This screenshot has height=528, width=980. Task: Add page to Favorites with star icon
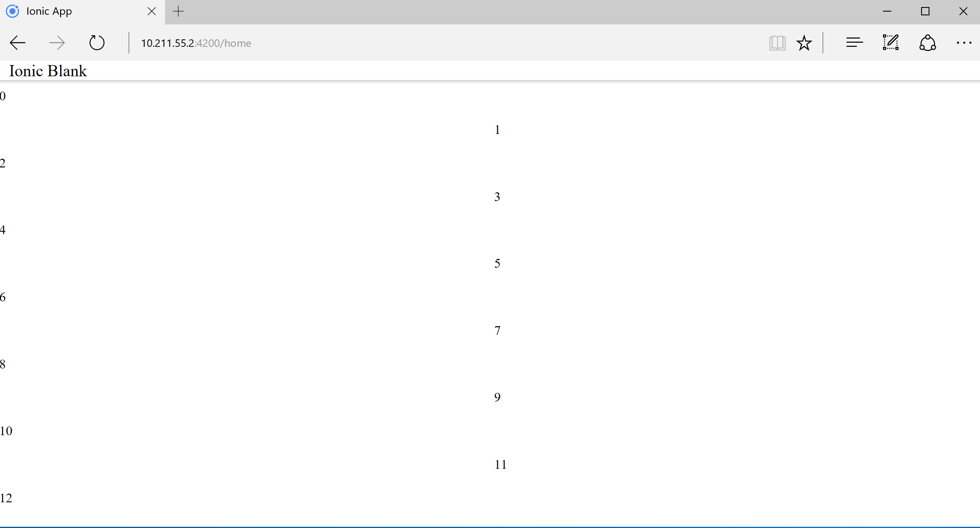804,43
